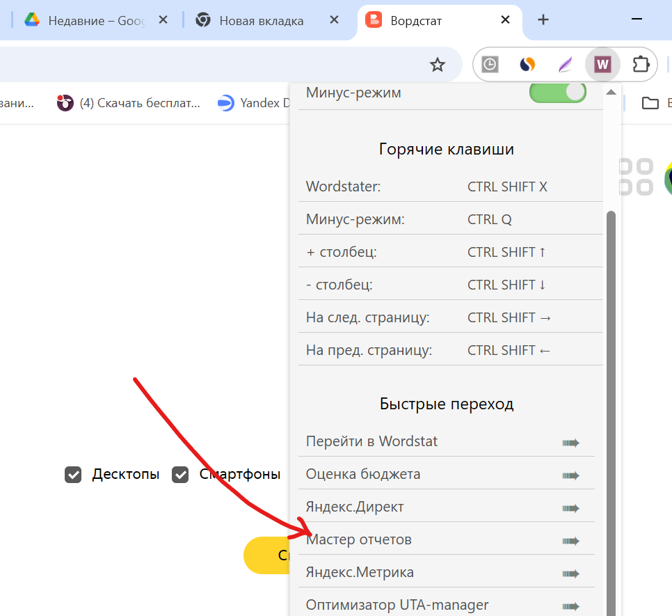
Task: Open Мастер отчетов quick link
Action: pos(359,540)
